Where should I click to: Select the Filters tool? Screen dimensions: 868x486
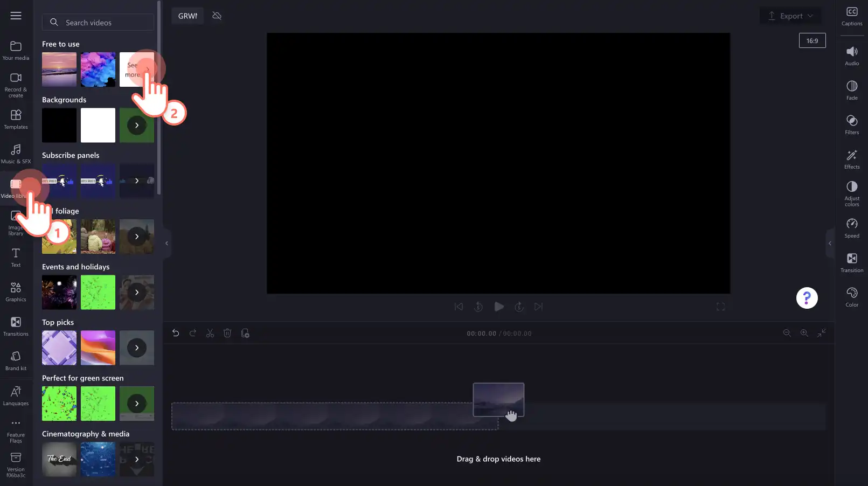tap(851, 125)
